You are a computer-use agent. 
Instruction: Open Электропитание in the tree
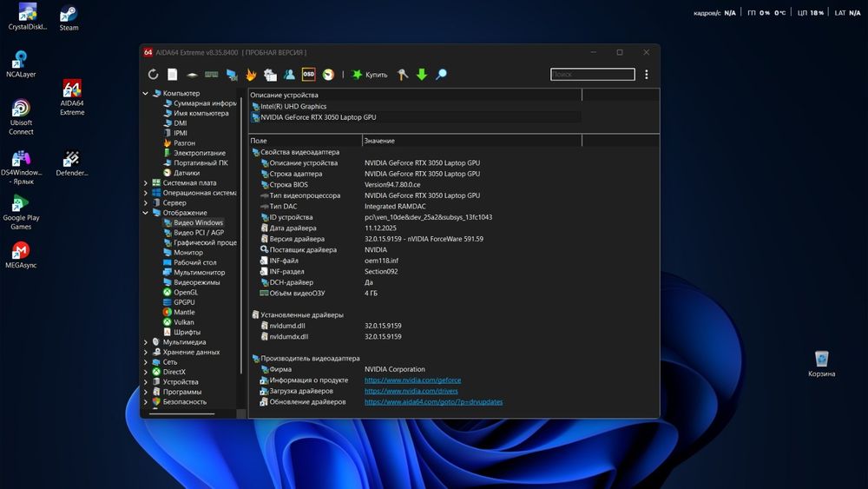pyautogui.click(x=194, y=153)
